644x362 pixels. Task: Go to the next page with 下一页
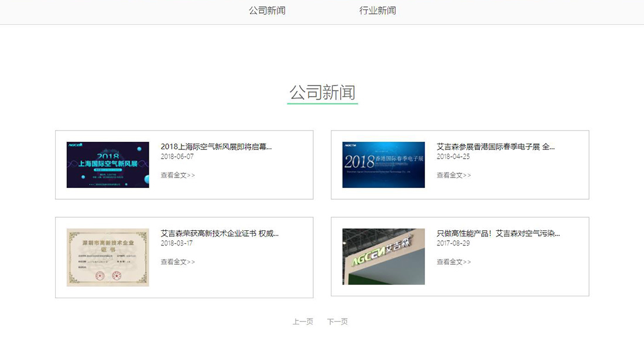(337, 321)
